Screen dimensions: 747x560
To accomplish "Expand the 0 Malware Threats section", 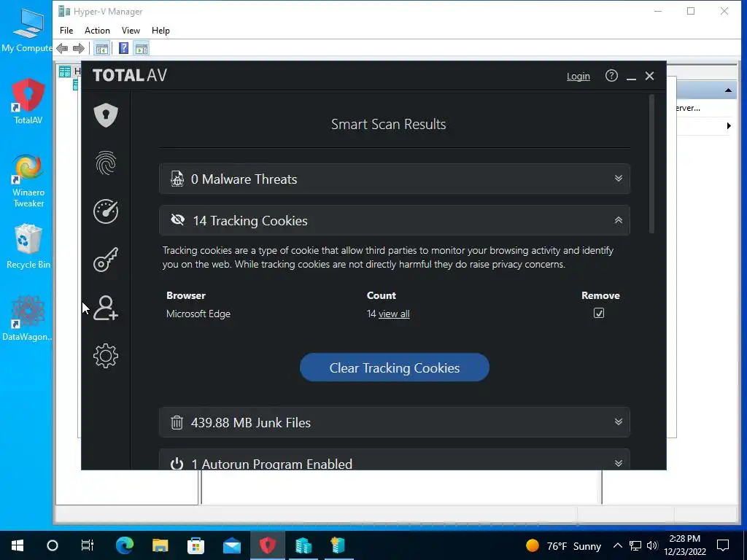I will (x=395, y=179).
